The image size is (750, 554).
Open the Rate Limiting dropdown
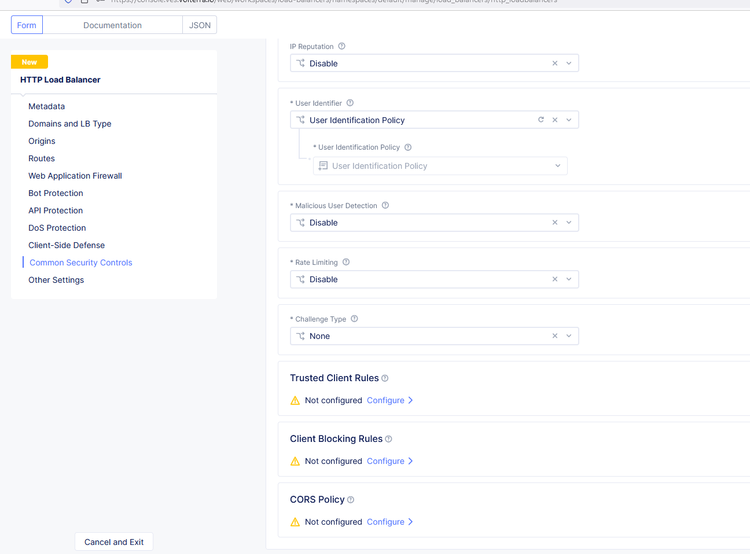[569, 280]
